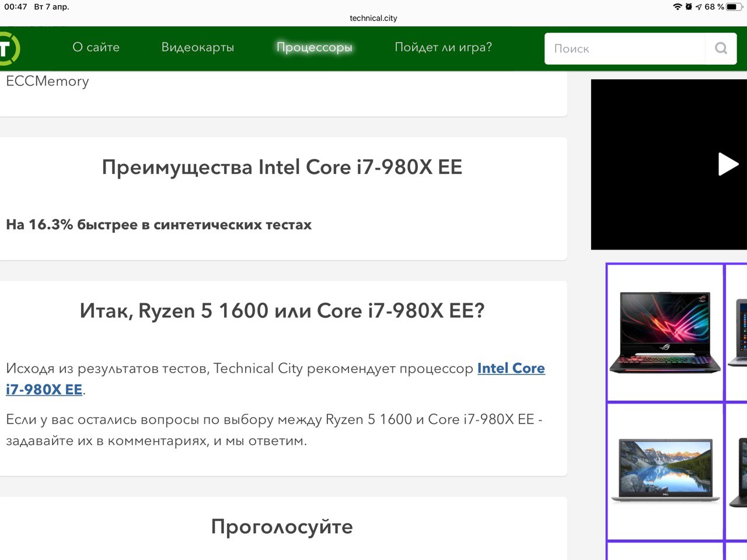The image size is (747, 560).
Task: Tap the 'Если у вас остались вопросы' paragraph
Action: 274,430
